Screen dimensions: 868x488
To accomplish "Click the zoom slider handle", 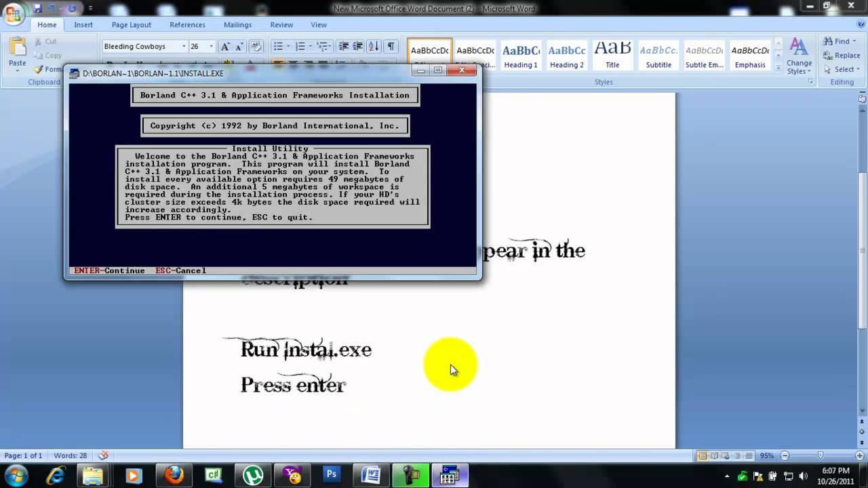I will coord(820,455).
